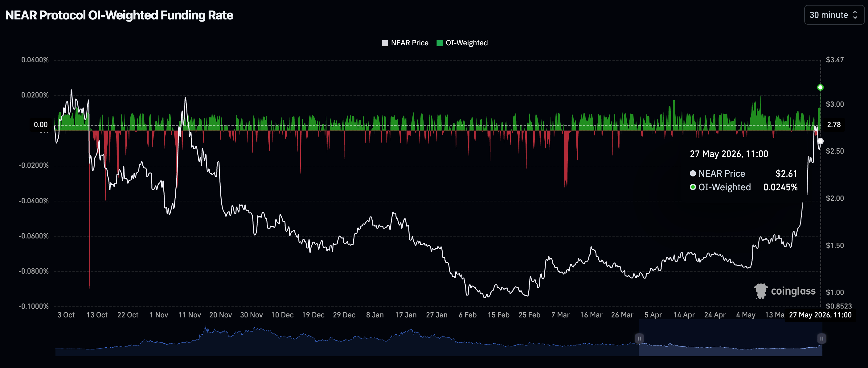
Task: Click the '$3.00' price axis label
Action: pyautogui.click(x=835, y=104)
